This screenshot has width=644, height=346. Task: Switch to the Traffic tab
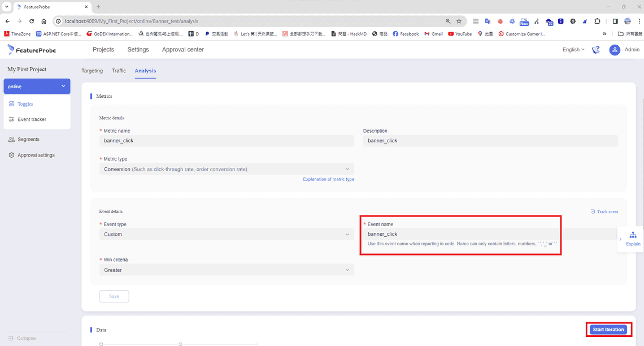pos(119,71)
